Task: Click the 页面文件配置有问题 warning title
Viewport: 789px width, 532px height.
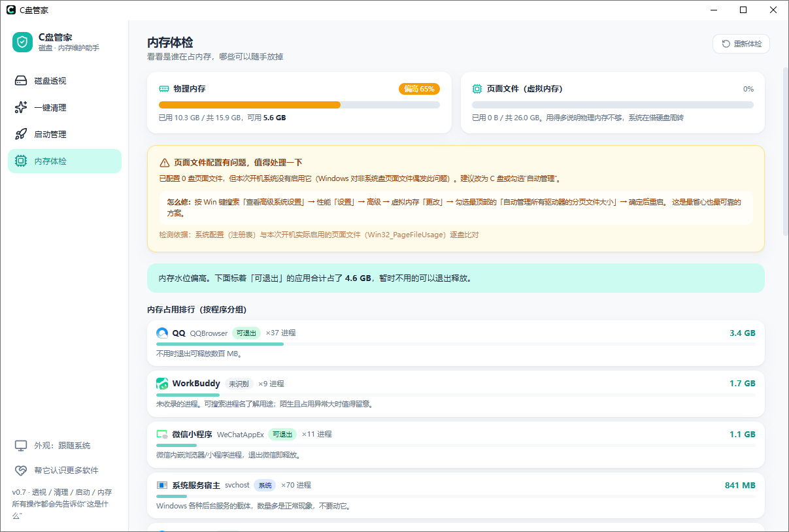Action: (x=238, y=162)
